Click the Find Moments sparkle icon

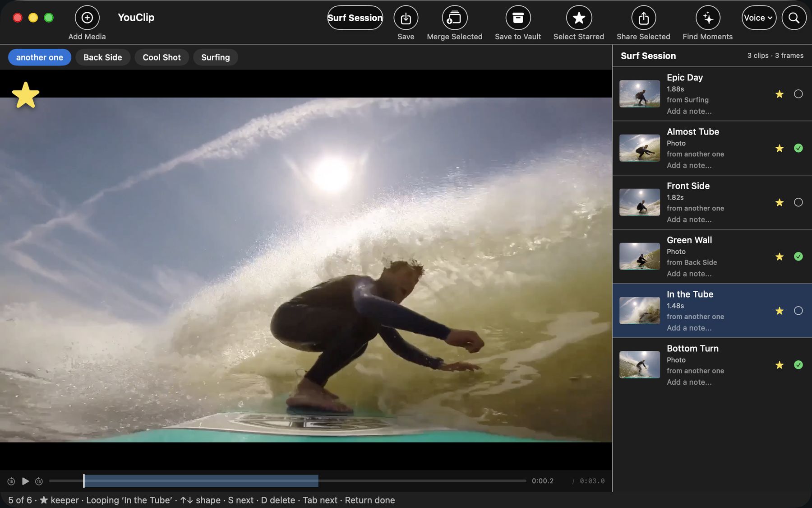coord(708,18)
